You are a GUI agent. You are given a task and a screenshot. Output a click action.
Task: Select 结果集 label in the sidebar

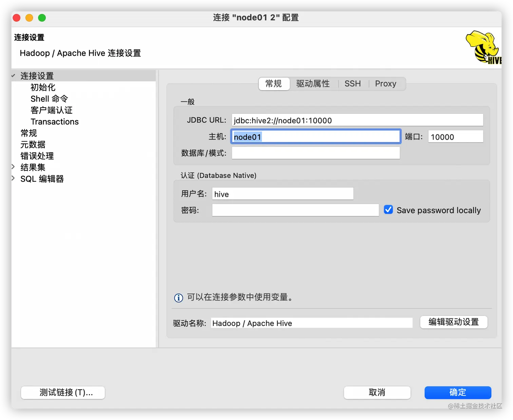click(x=33, y=167)
